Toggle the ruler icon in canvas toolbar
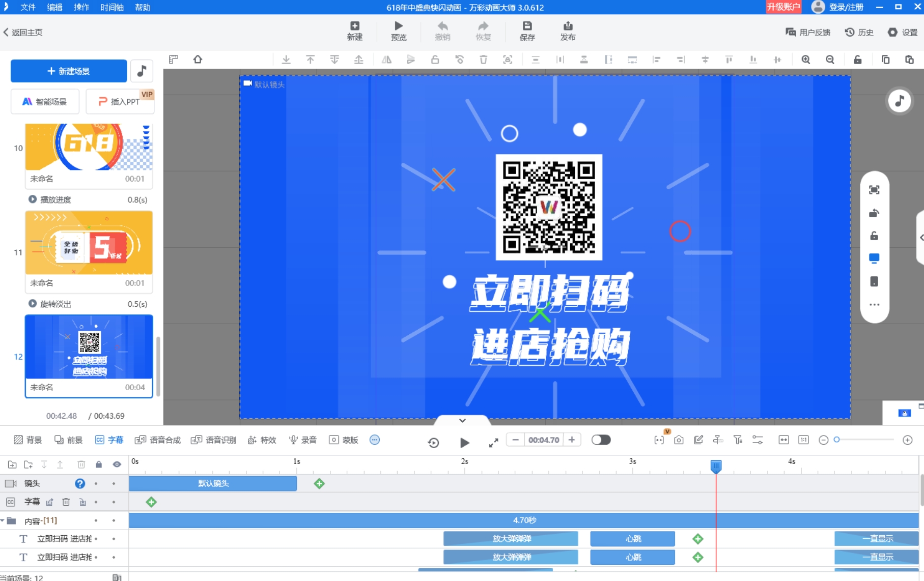The height and width of the screenshot is (581, 924). tap(174, 60)
